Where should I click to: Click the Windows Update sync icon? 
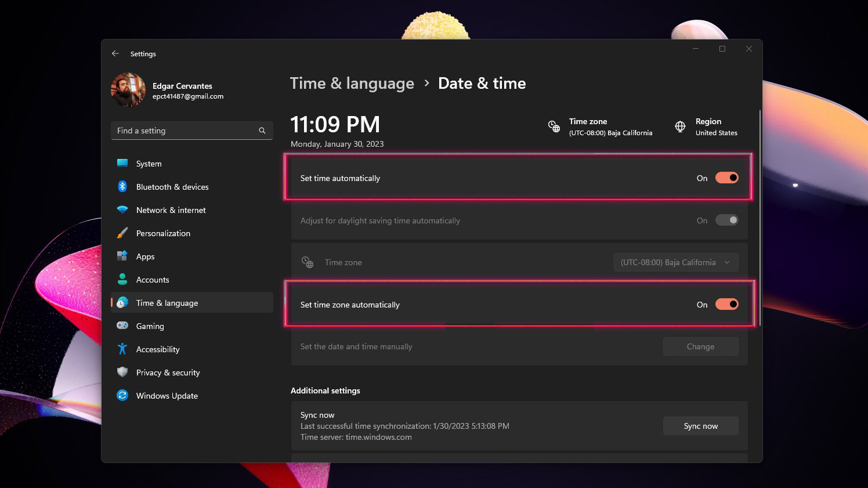(122, 395)
